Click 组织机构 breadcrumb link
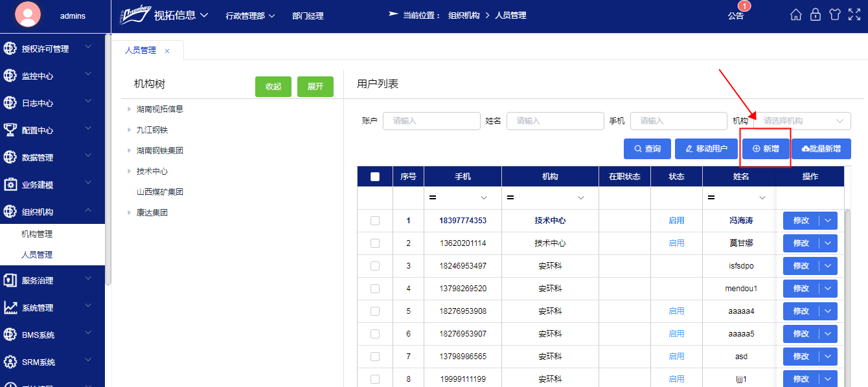The image size is (868, 387). [x=464, y=16]
